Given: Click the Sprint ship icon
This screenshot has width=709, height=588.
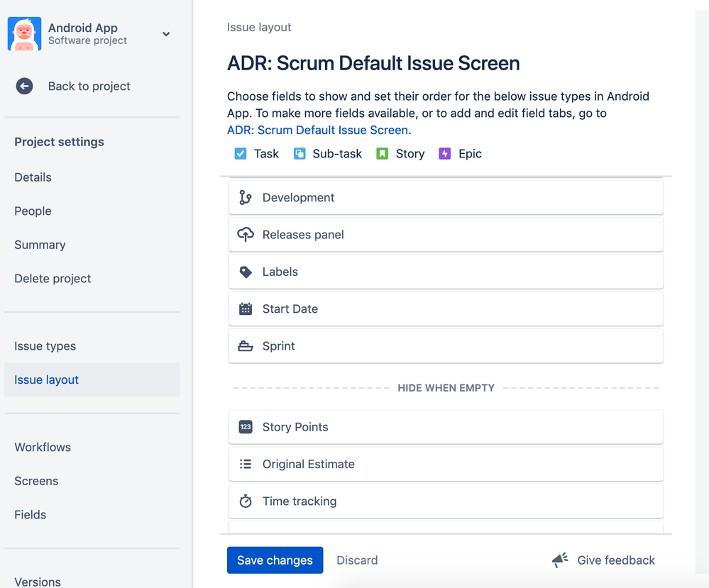Looking at the screenshot, I should pos(246,345).
